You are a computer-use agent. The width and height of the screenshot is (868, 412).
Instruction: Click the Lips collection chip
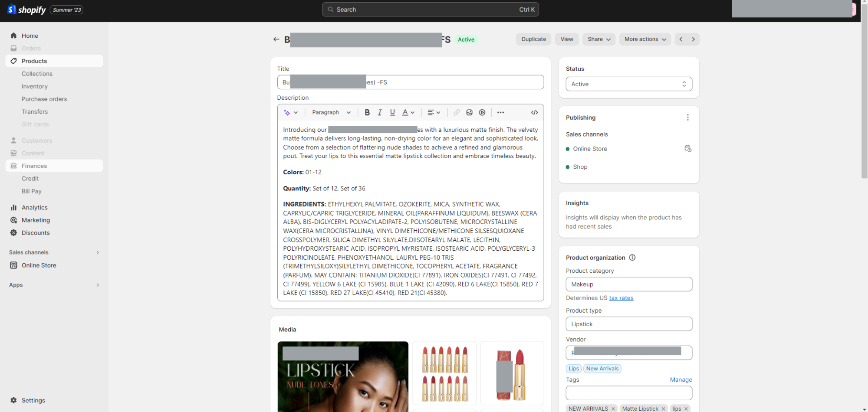(574, 369)
